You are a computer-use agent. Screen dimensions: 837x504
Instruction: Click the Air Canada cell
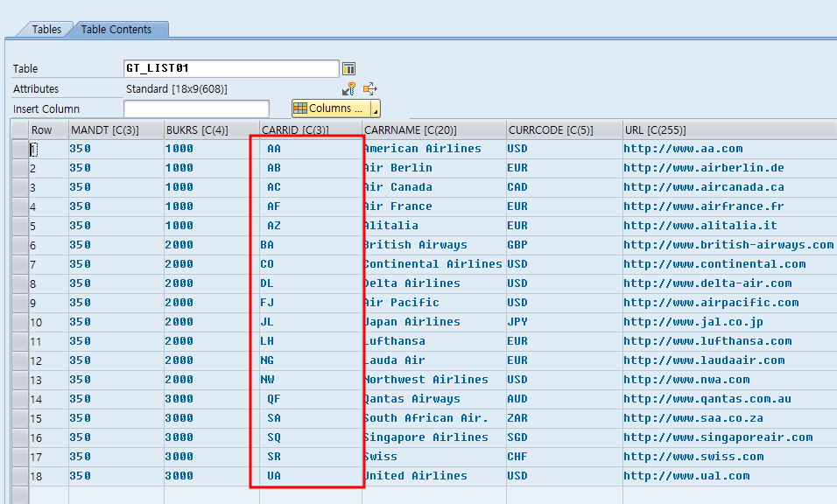pos(434,187)
